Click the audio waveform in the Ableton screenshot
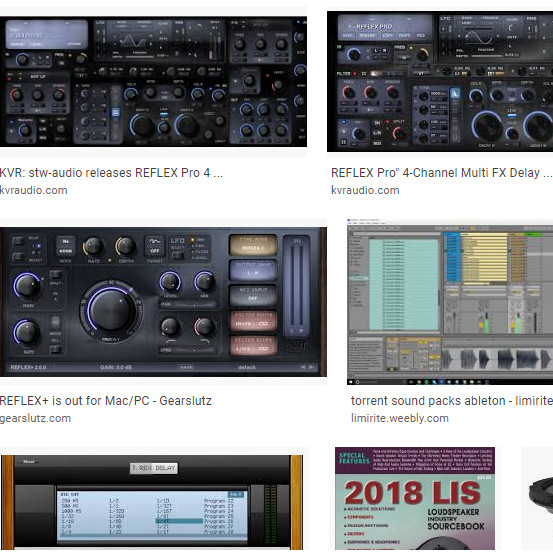Screen dimensions: 553x553 [497, 360]
